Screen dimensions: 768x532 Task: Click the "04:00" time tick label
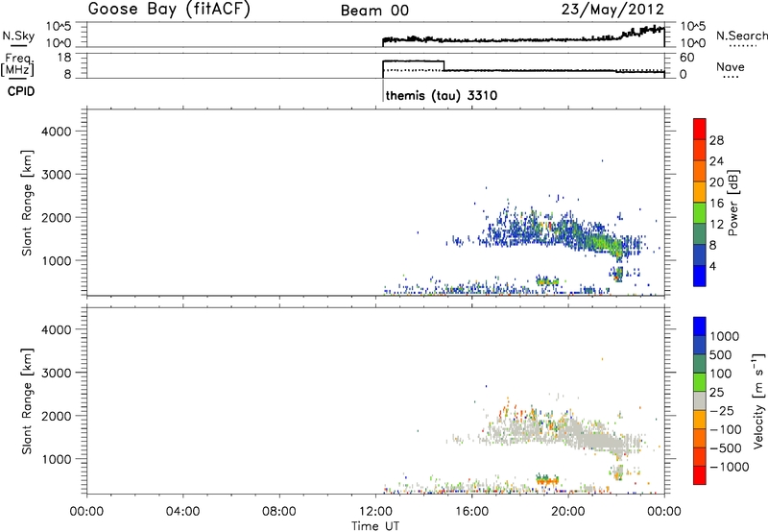point(182,512)
